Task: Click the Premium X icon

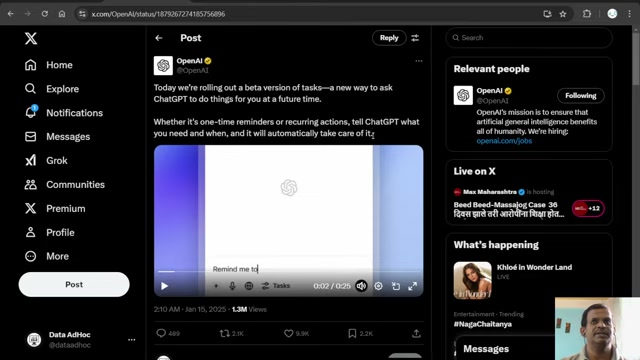Action: click(31, 208)
